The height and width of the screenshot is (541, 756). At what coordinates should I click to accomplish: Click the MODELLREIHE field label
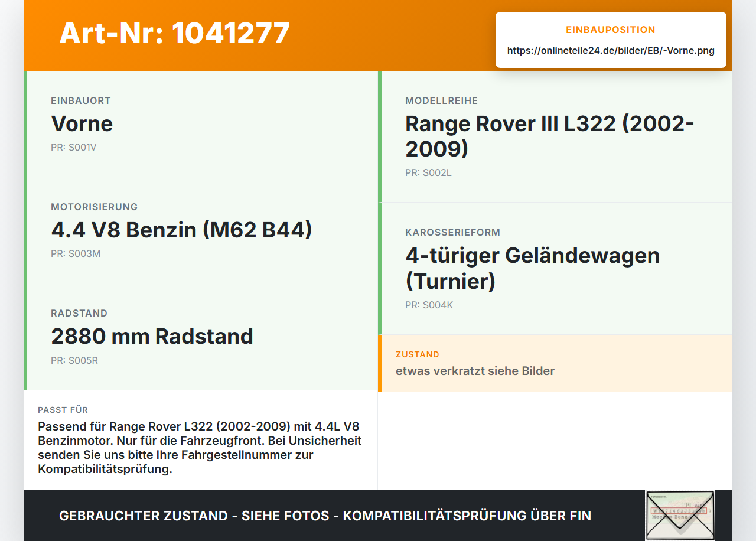(x=442, y=101)
